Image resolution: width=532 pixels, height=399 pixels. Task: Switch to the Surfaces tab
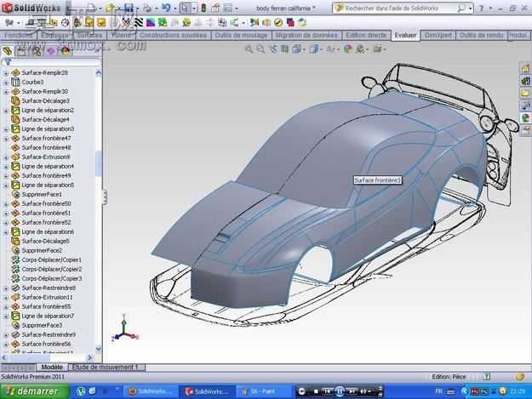point(89,35)
